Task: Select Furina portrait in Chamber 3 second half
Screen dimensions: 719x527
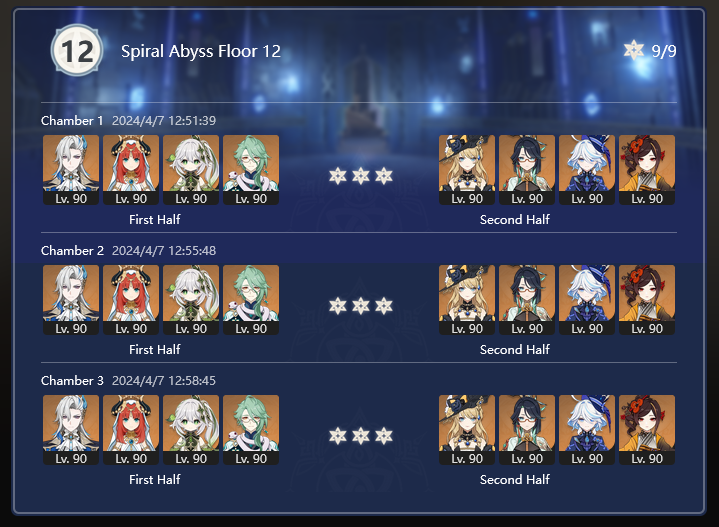Action: click(x=587, y=430)
